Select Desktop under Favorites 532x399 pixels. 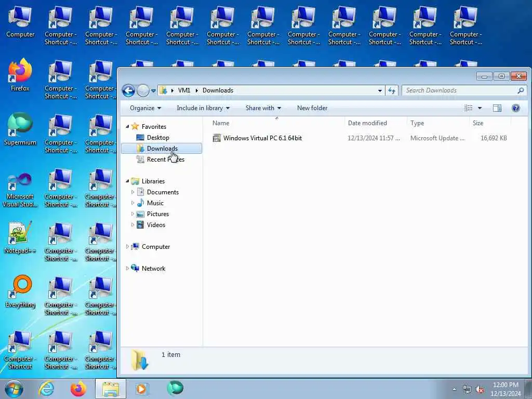(158, 137)
